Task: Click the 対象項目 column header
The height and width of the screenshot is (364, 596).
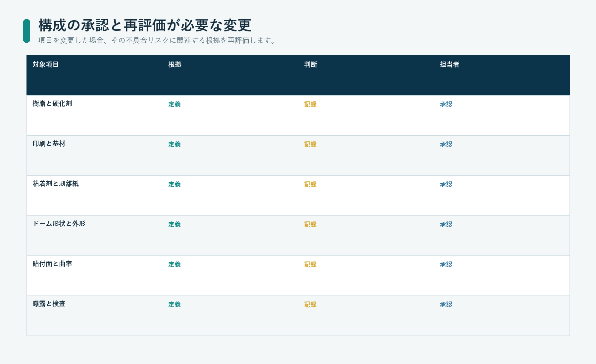Action: click(46, 65)
